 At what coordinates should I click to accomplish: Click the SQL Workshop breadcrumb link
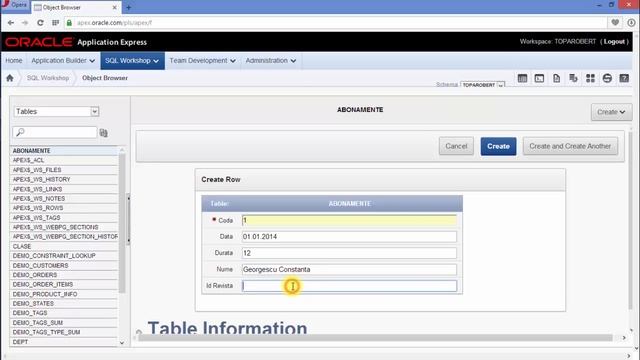(x=48, y=78)
